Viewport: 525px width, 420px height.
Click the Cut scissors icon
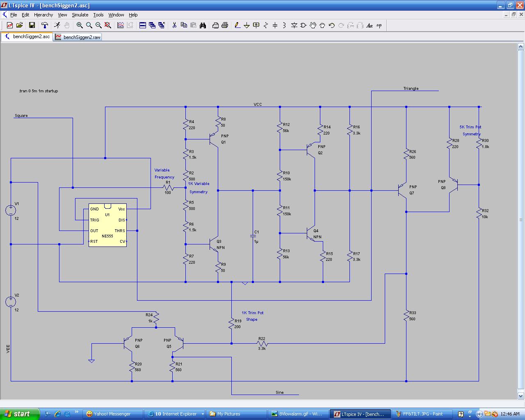[x=174, y=25]
